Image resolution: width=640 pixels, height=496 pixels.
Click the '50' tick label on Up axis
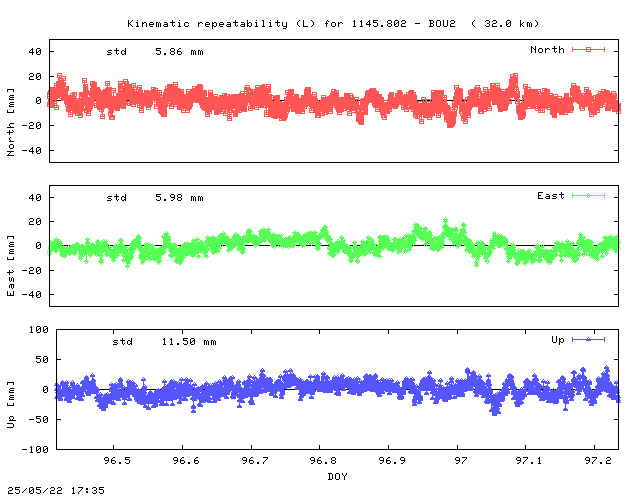(42, 360)
